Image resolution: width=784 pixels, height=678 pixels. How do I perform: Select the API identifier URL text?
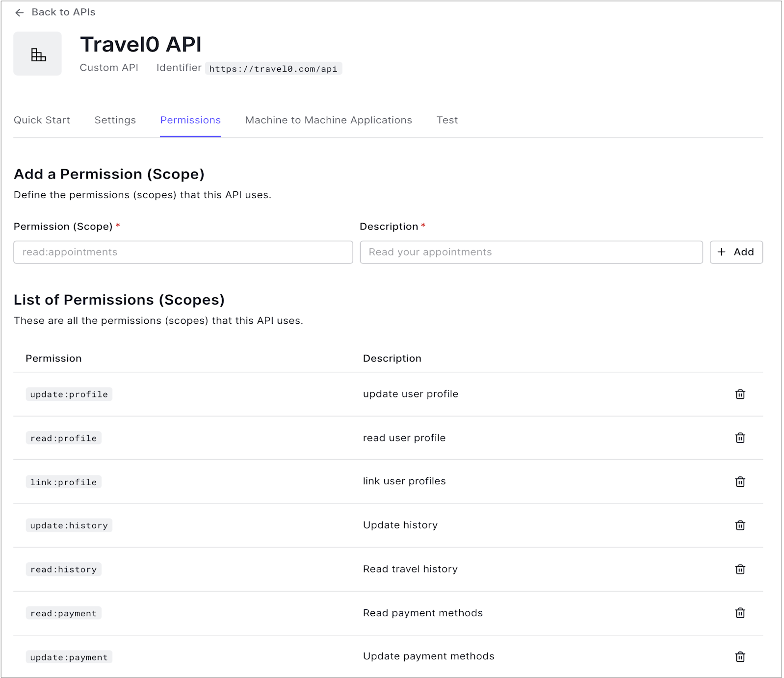pyautogui.click(x=273, y=69)
